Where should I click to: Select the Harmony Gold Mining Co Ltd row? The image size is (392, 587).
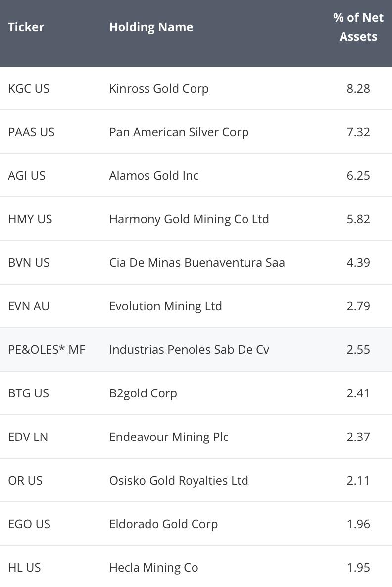click(x=196, y=219)
